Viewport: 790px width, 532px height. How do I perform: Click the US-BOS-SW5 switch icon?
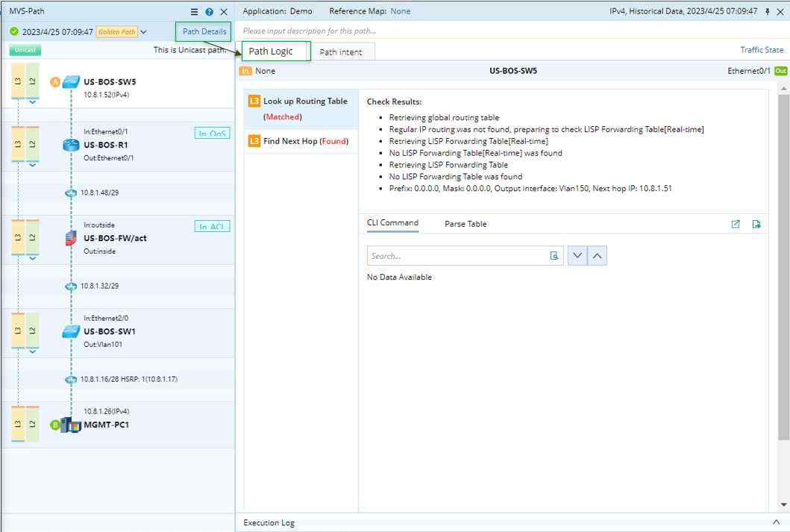(71, 82)
